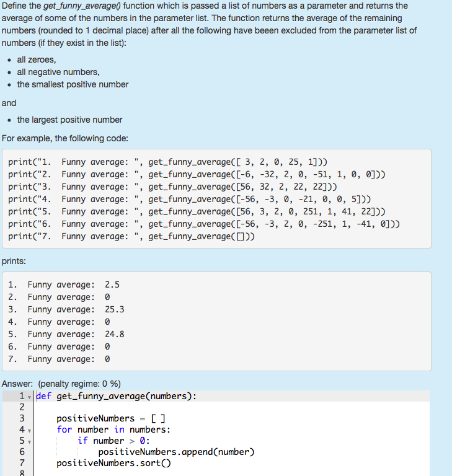The width and height of the screenshot is (452, 476).
Task: Click the 'all negative numbers,' bullet
Action: pyautogui.click(x=58, y=72)
